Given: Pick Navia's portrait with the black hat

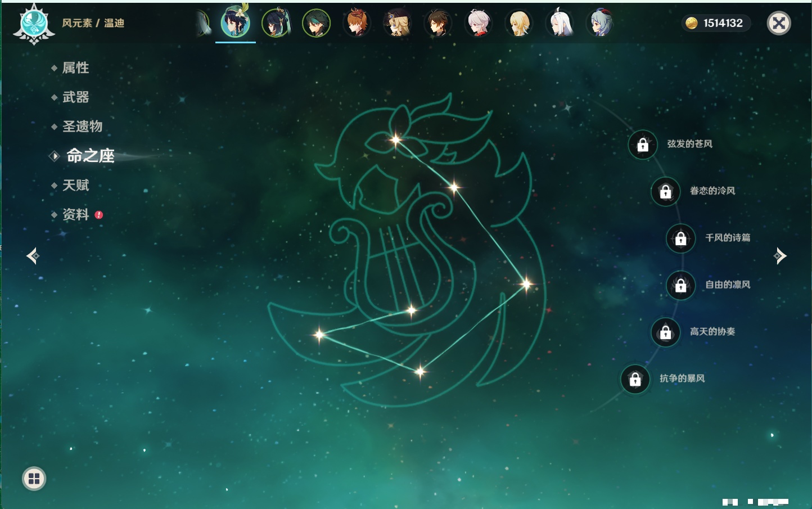Looking at the screenshot, I should pos(398,24).
